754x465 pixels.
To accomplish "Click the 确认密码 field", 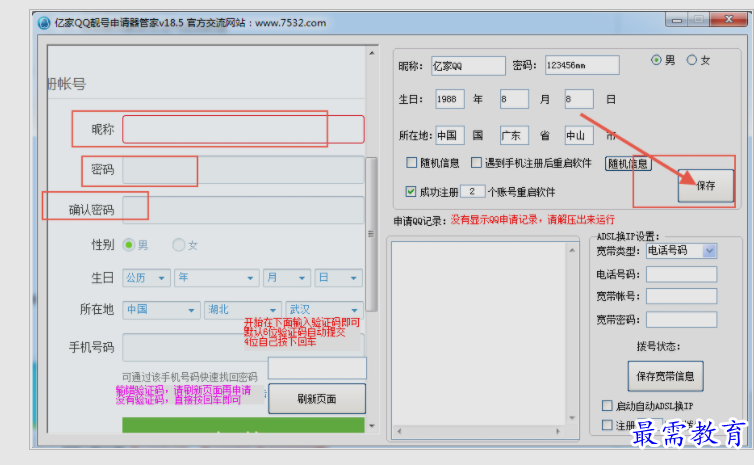I will pyautogui.click(x=243, y=210).
